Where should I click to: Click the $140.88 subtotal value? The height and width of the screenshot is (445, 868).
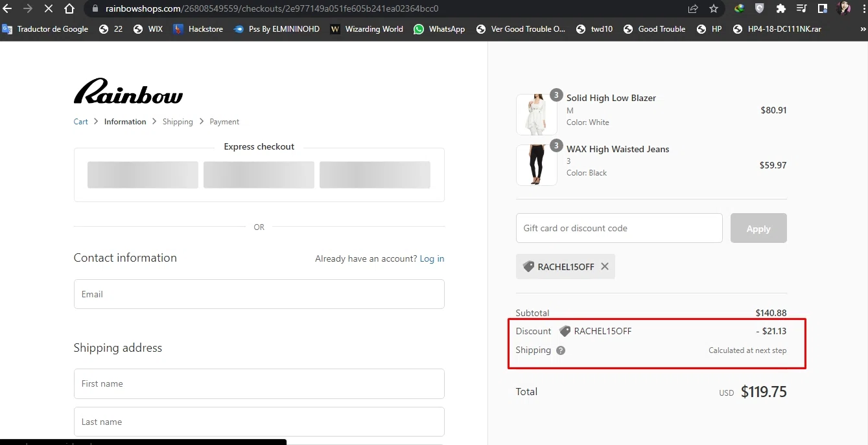pos(771,313)
